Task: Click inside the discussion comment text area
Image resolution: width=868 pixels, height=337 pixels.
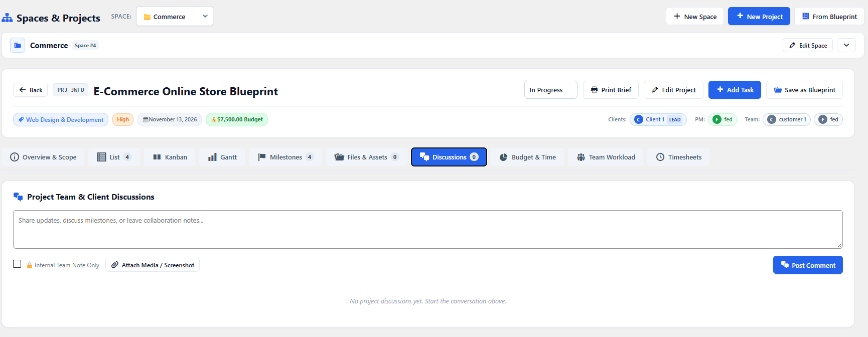Action: [x=427, y=229]
